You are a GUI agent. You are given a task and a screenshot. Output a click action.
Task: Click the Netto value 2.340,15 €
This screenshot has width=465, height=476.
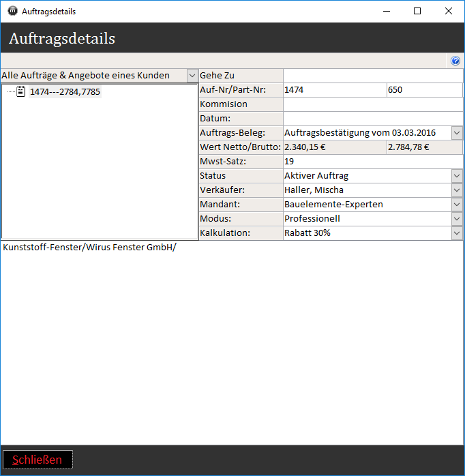333,147
